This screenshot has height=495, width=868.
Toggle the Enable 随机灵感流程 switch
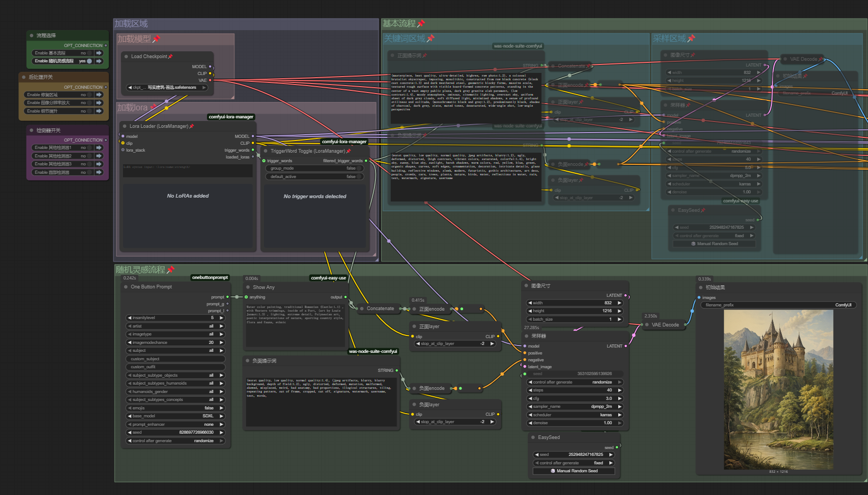[x=88, y=61]
